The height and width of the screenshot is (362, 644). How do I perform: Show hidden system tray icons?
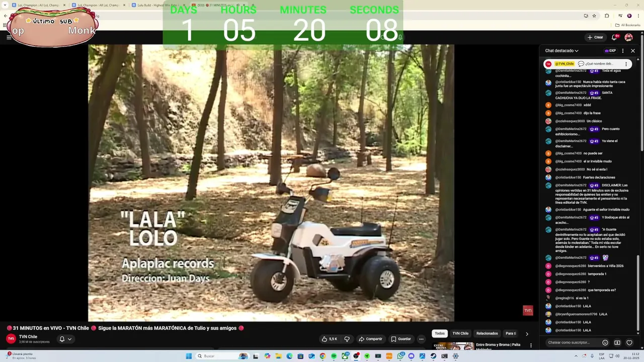576,356
